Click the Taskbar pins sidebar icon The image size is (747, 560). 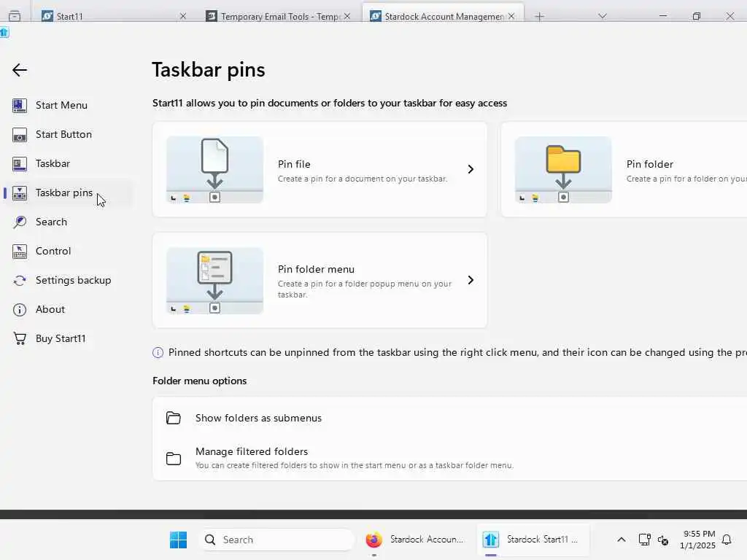pos(20,192)
